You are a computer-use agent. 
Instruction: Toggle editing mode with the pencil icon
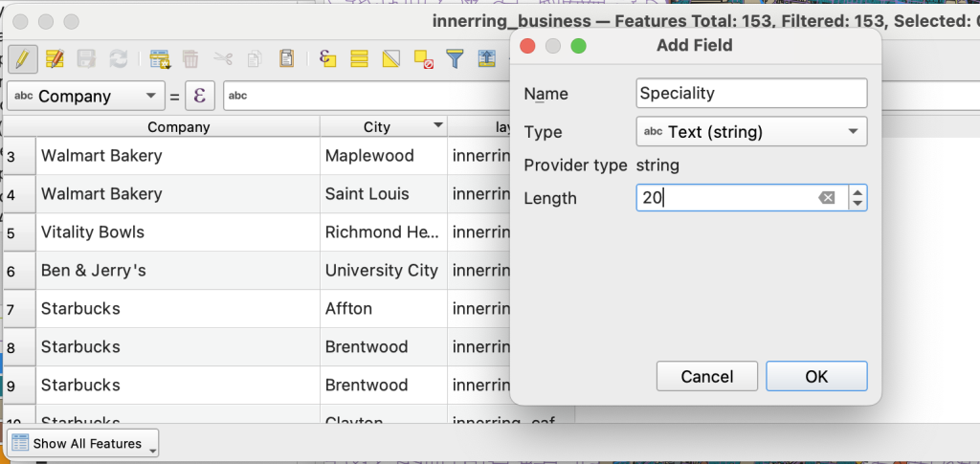(x=23, y=58)
